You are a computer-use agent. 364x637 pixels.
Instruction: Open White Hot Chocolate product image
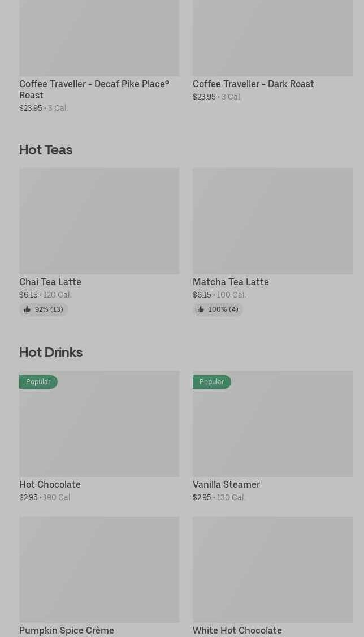pyautogui.click(x=272, y=569)
